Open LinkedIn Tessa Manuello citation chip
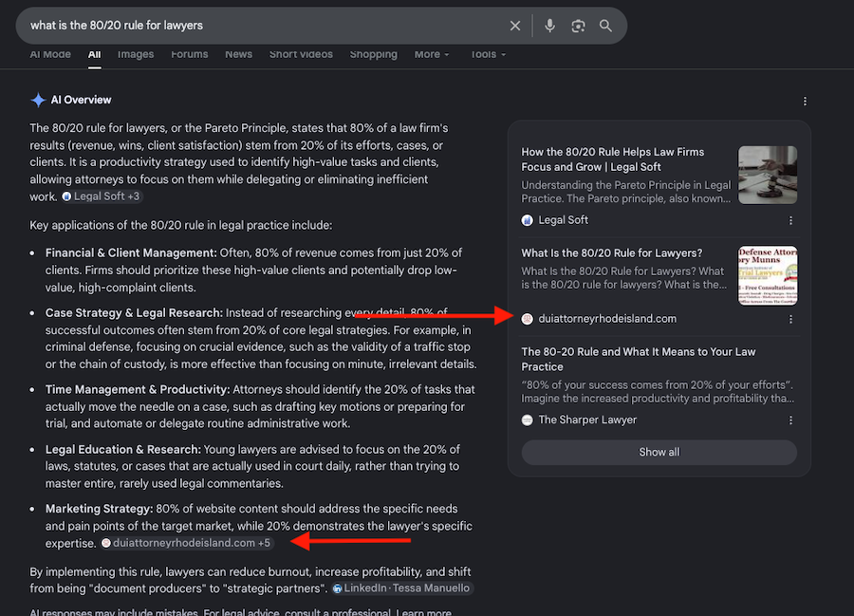Viewport: 854px width, 616px height. tap(402, 588)
